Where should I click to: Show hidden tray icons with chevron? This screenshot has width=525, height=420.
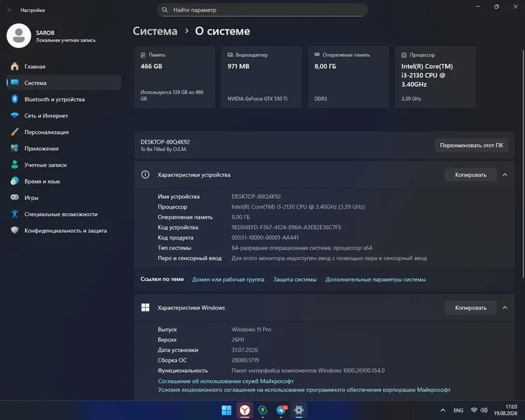click(443, 410)
